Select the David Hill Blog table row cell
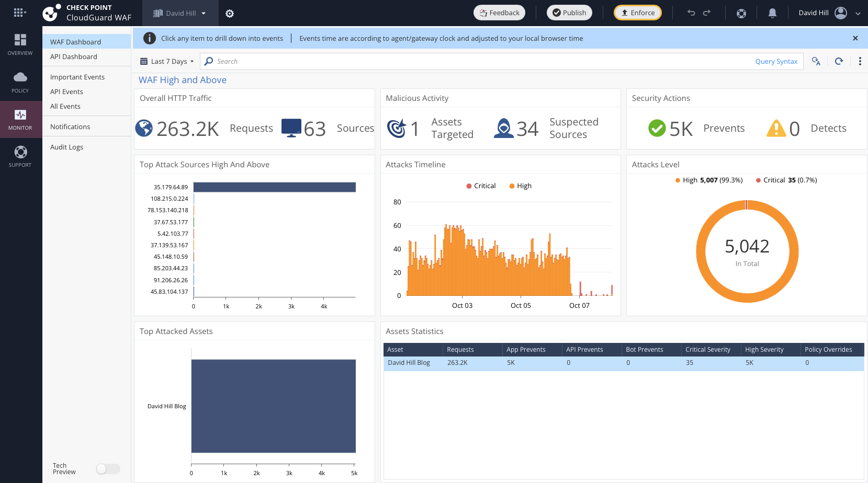The width and height of the screenshot is (868, 483). (409, 363)
